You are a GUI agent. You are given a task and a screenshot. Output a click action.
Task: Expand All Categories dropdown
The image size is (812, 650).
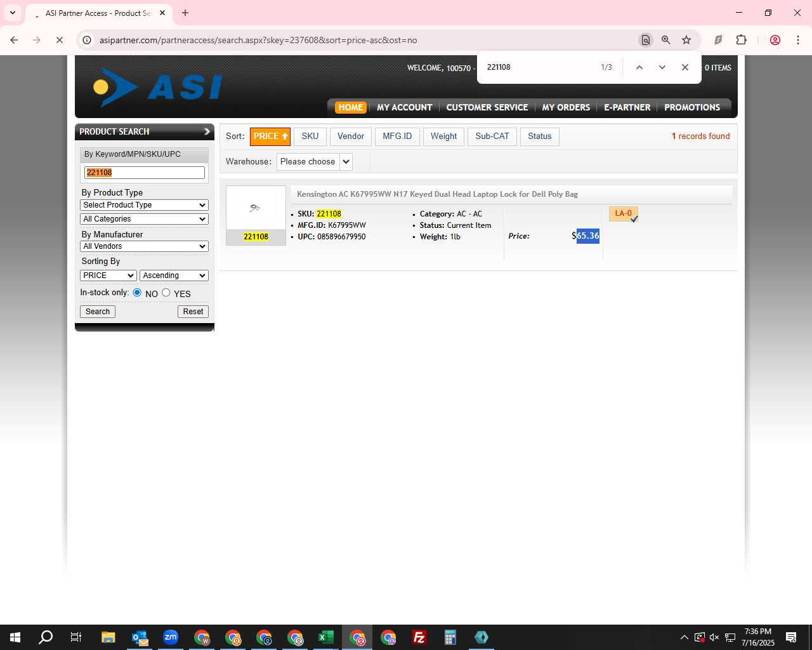tap(144, 219)
